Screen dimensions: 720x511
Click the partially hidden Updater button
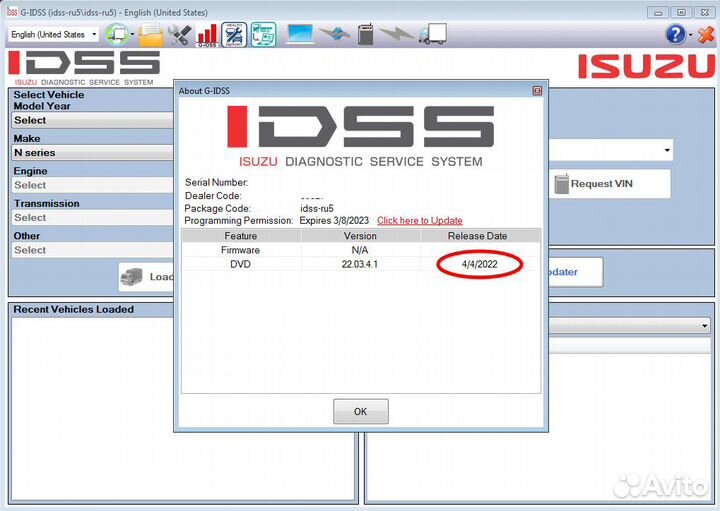(x=575, y=272)
